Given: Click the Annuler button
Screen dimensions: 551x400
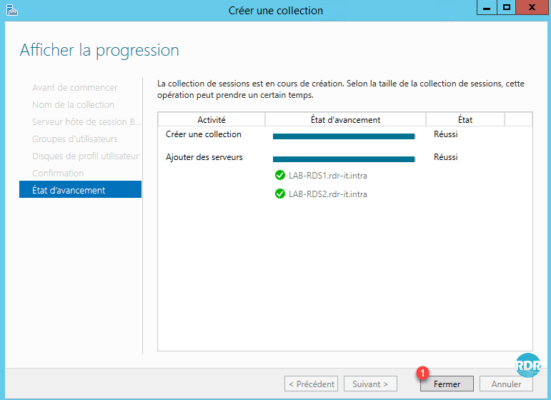Looking at the screenshot, I should tap(506, 384).
